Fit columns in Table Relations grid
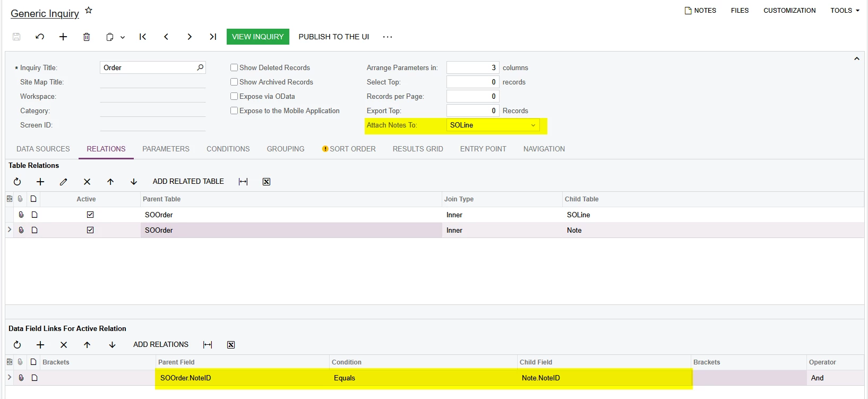Screen dimensions: 868x399 tap(243, 182)
